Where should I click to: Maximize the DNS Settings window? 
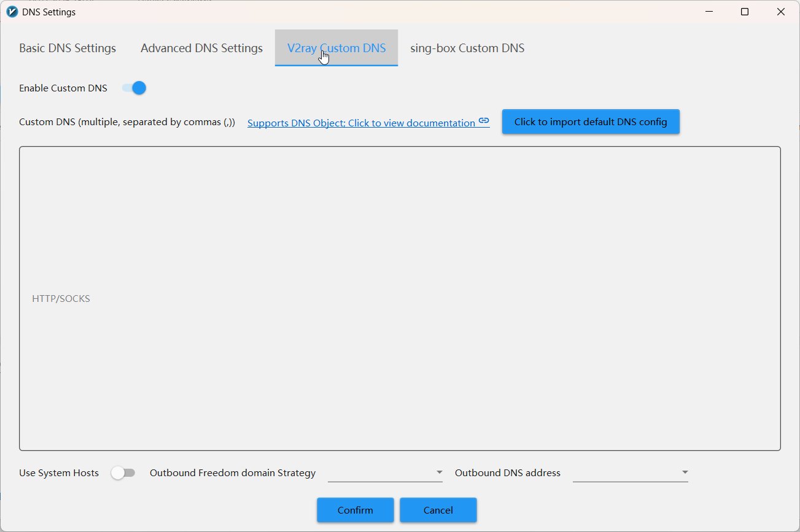(x=745, y=12)
